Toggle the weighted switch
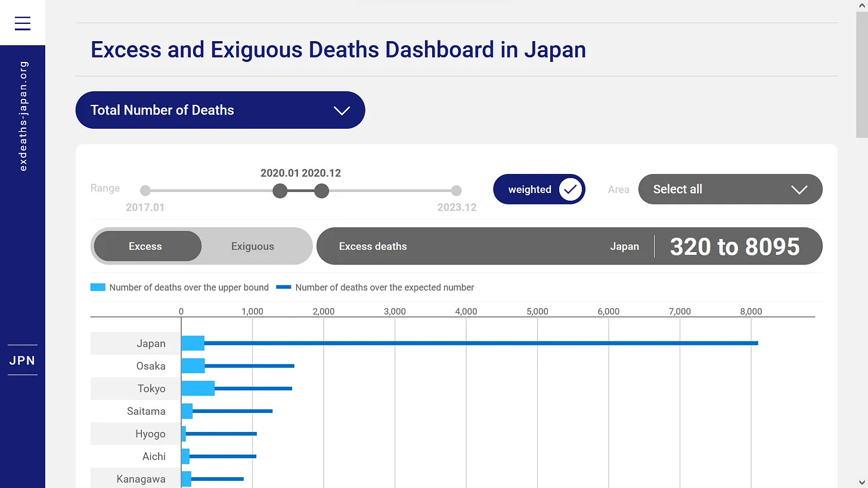The width and height of the screenshot is (868, 488). click(539, 189)
